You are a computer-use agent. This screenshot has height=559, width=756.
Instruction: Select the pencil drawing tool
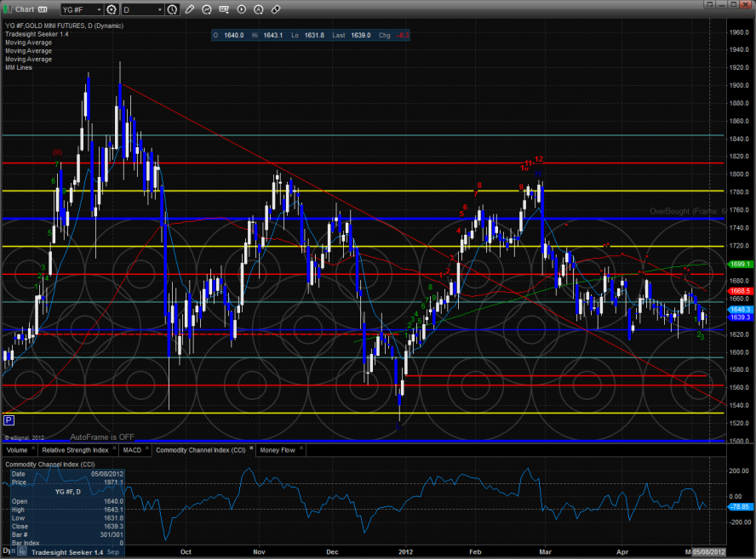(x=189, y=10)
